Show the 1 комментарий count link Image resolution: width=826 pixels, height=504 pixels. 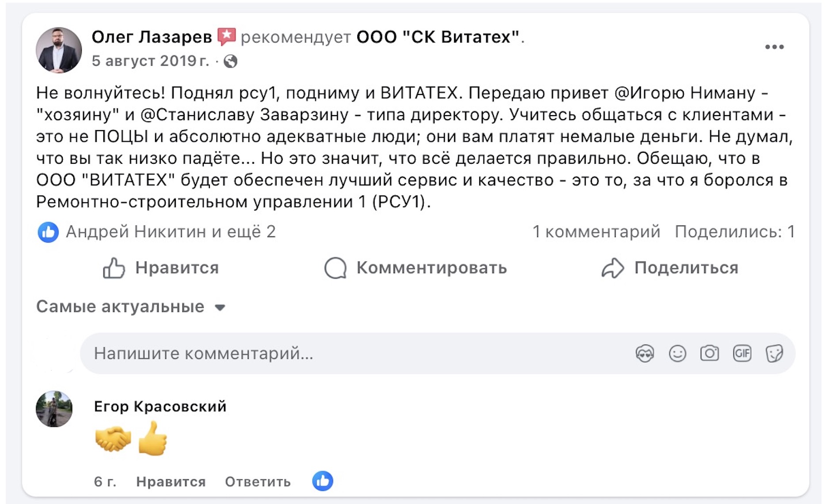(x=596, y=232)
